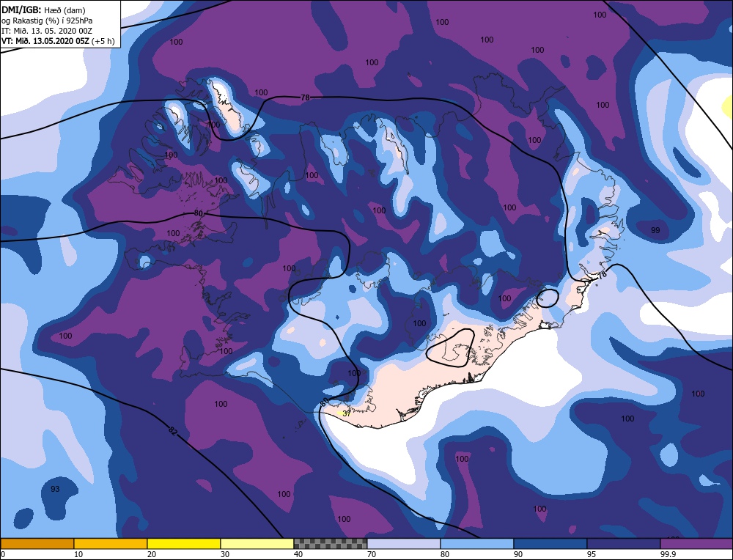Pick the lavender 70–80 legend swatch
The height and width of the screenshot is (560, 733).
404,543
